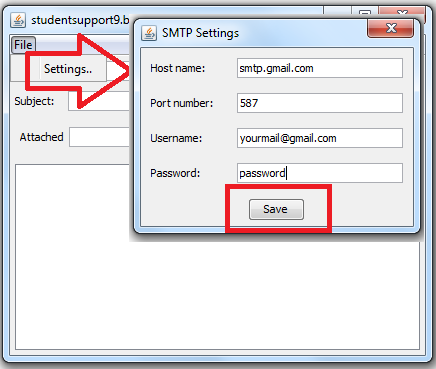Click the Password input field
Screen dimensions: 436x369
point(320,173)
